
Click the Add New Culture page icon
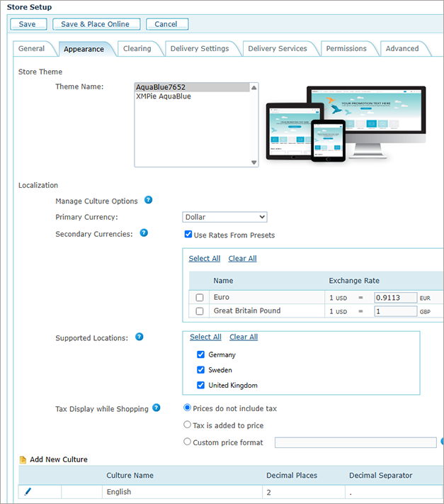tap(23, 460)
